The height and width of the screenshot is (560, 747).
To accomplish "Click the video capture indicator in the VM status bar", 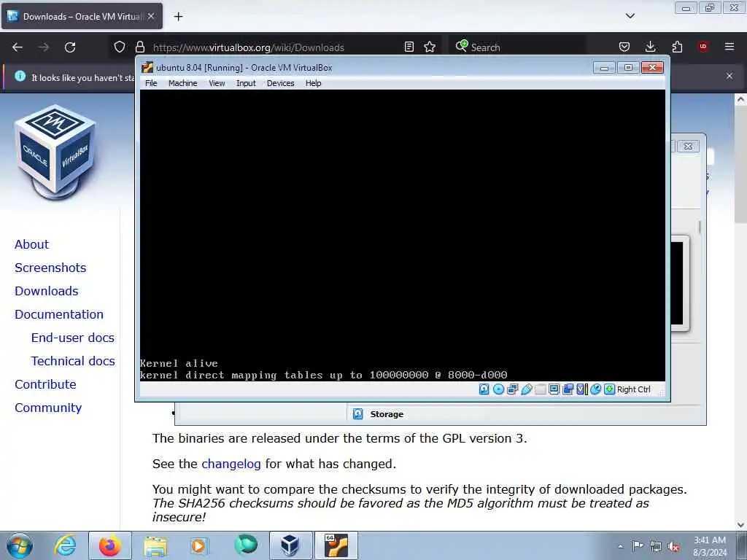I will click(568, 389).
